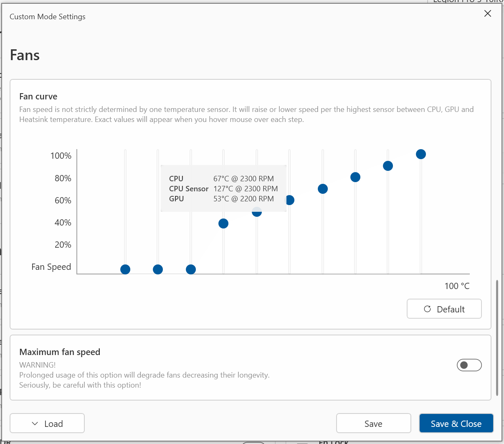The image size is (504, 444).
Task: Select the fan curve point at 100% speed
Action: [x=421, y=154]
